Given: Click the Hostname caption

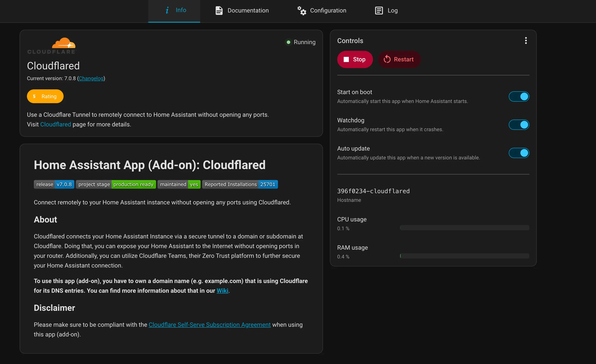Looking at the screenshot, I should [x=349, y=200].
